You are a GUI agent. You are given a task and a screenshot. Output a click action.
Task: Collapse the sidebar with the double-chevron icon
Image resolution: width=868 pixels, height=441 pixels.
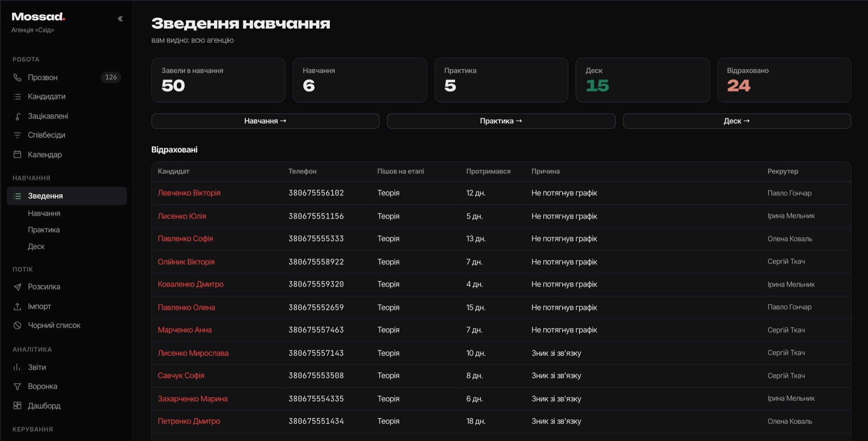120,19
